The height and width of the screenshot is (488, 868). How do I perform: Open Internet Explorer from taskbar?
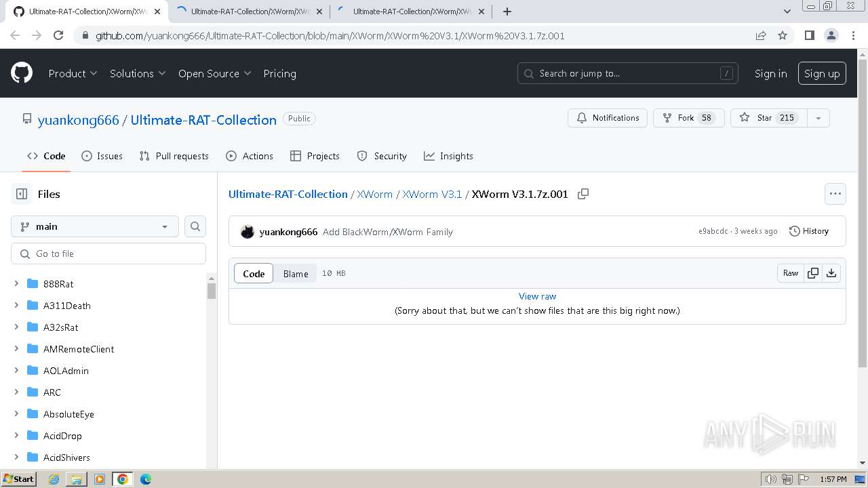(x=54, y=479)
